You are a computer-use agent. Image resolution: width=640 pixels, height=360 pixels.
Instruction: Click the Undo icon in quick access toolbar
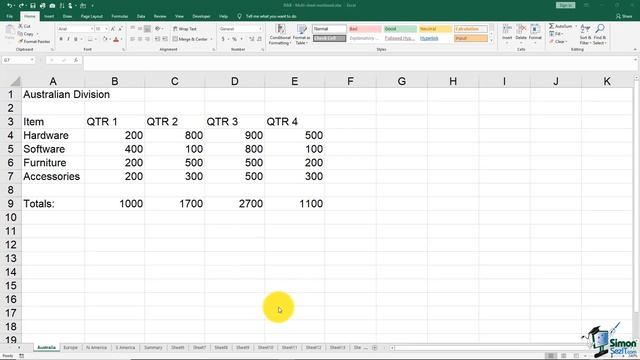click(10, 6)
